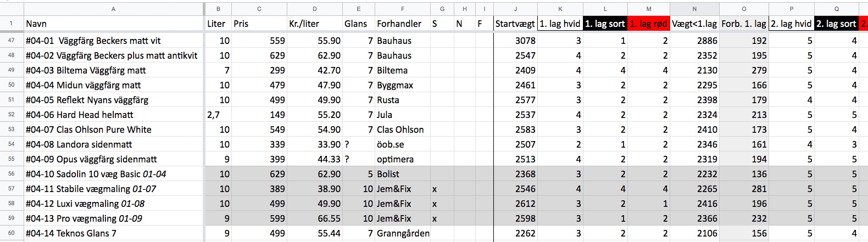Click the 'Granngården' retailer cell

pos(402,233)
